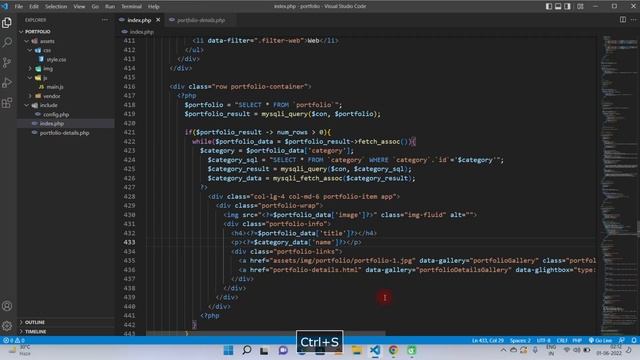
Task: Show hidden system tray icons
Action: click(503, 350)
